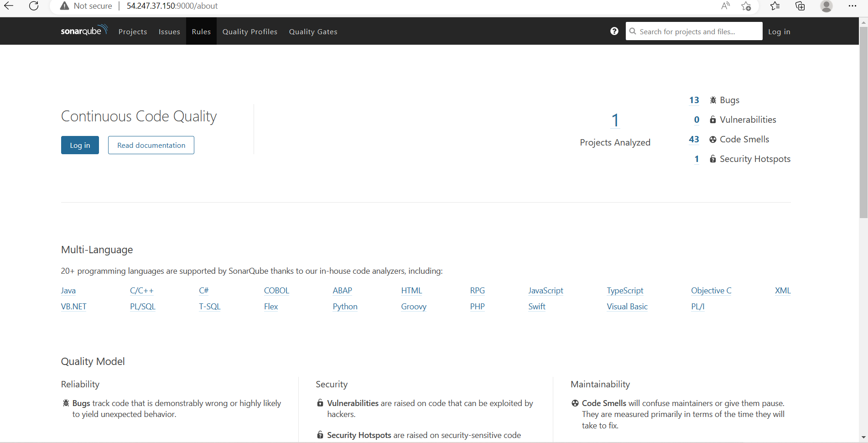Click the search magnifier icon

(633, 31)
